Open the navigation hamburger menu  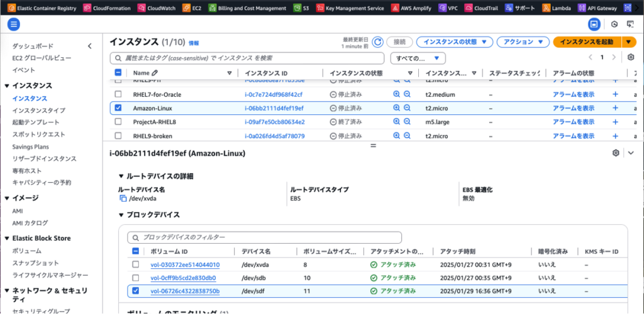pyautogui.click(x=14, y=24)
